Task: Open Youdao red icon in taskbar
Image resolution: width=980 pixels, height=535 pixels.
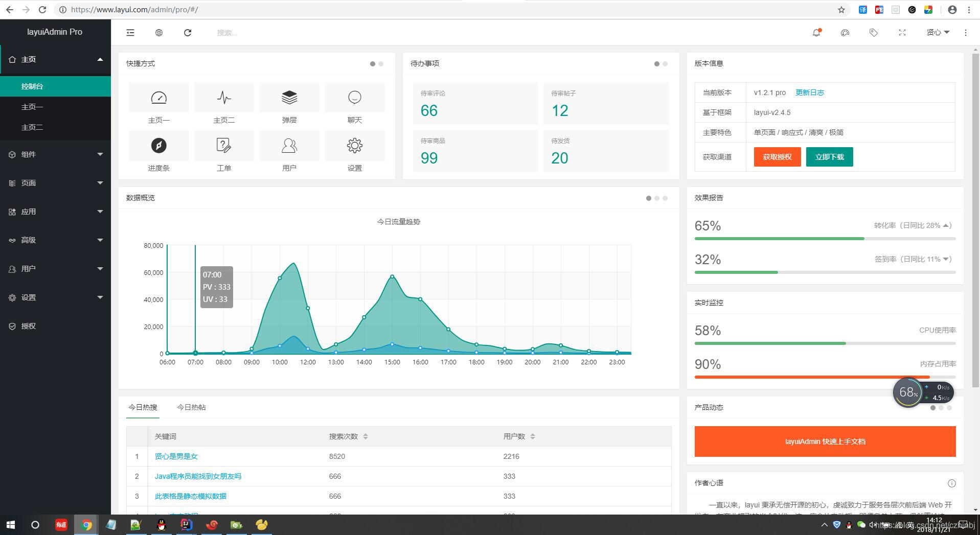Action: pos(61,525)
